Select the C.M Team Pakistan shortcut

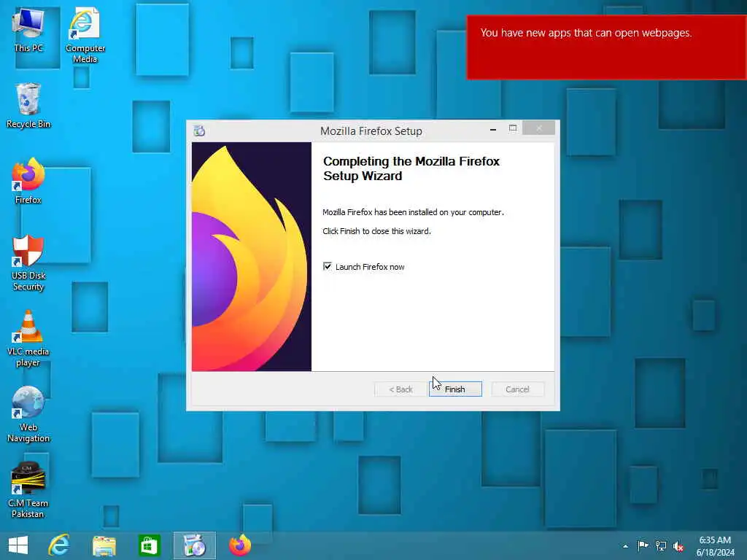(x=28, y=490)
